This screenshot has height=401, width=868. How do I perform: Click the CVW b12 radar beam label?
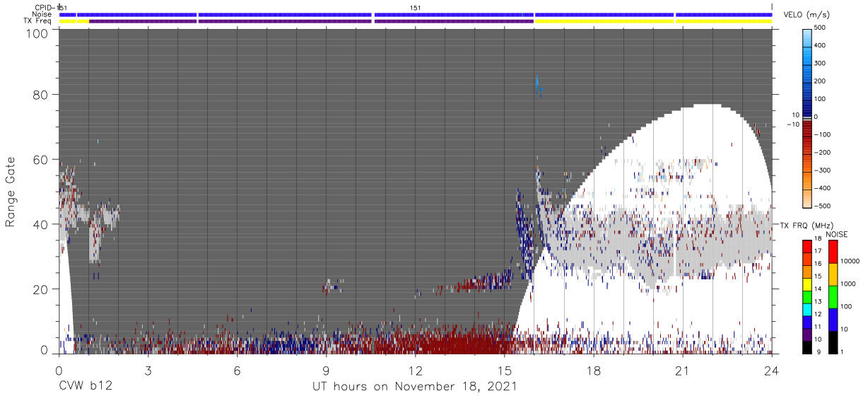tap(85, 386)
